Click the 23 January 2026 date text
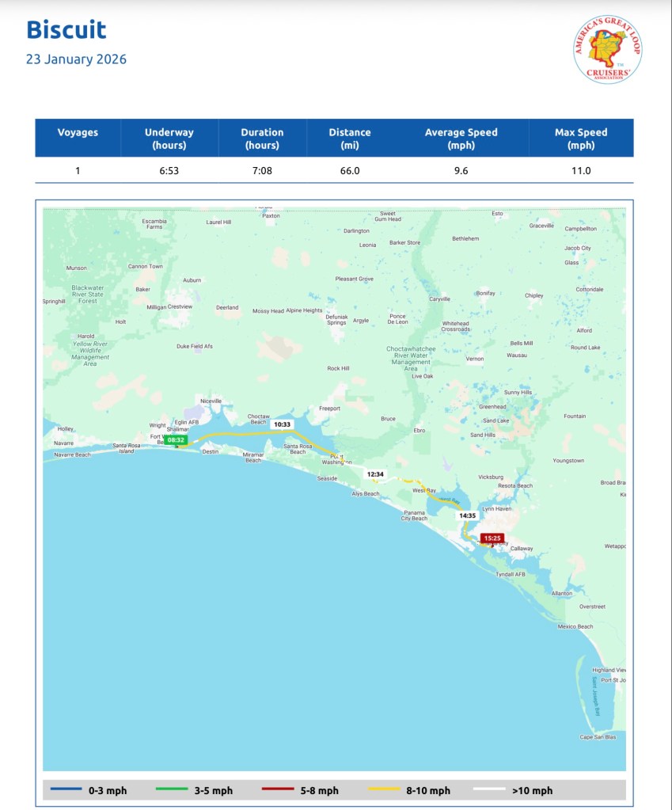The height and width of the screenshot is (810, 672). coord(76,59)
